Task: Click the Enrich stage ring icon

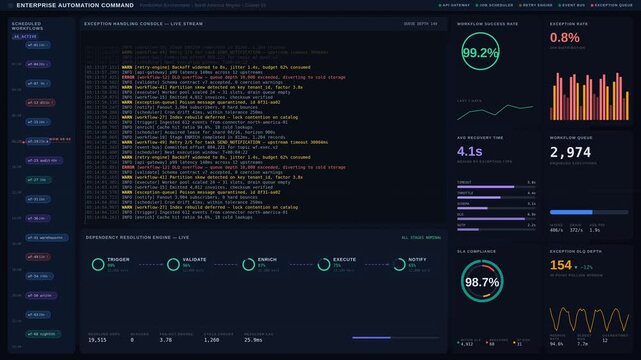Action: pos(249,264)
